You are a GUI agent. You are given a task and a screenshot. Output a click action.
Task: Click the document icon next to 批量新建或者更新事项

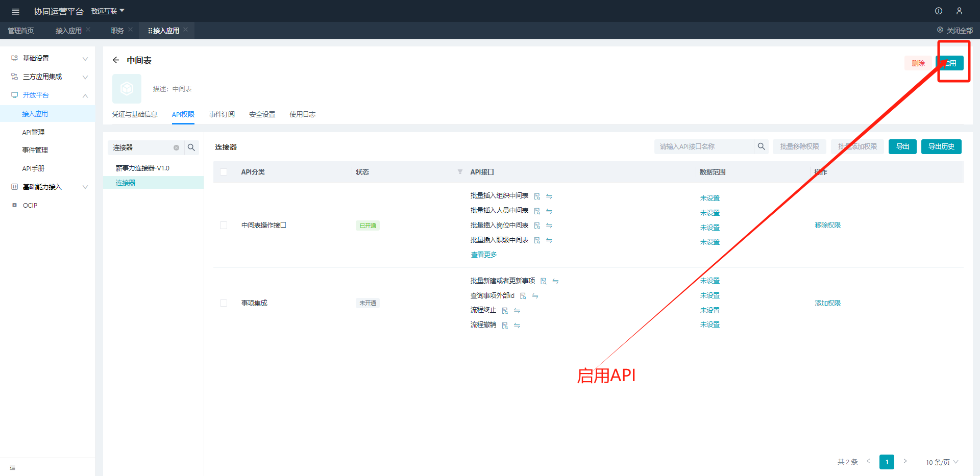point(544,281)
